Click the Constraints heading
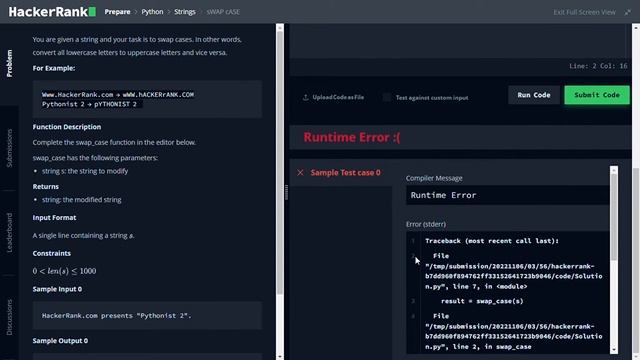Image resolution: width=640 pixels, height=360 pixels. coord(52,253)
